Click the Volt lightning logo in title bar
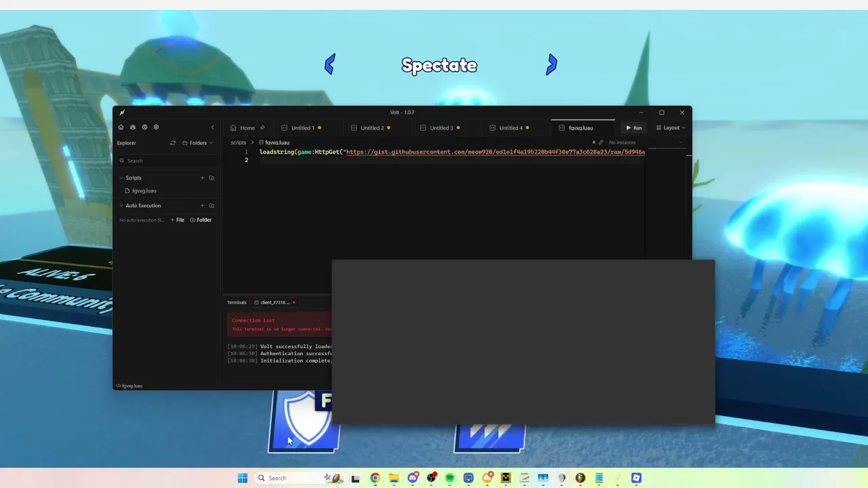Screen dimensions: 868x488 pos(122,113)
